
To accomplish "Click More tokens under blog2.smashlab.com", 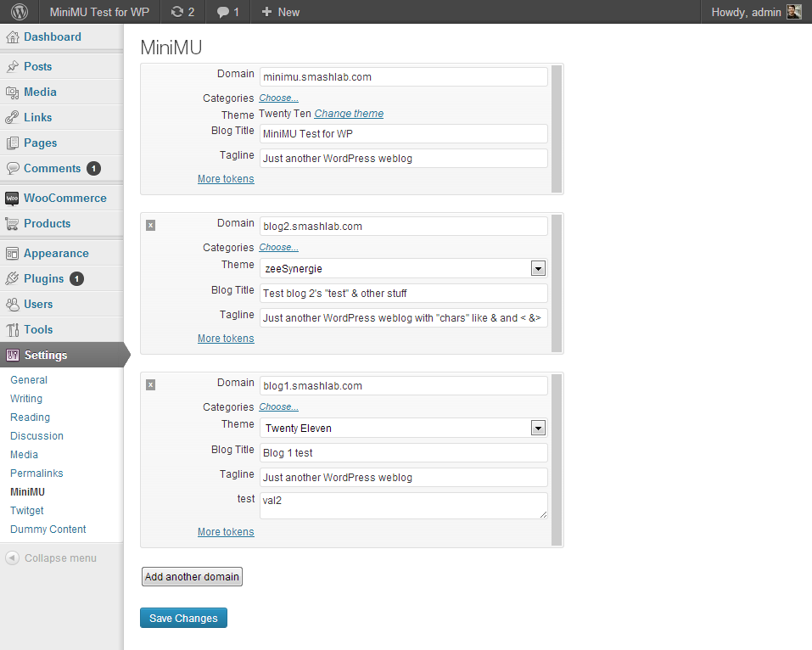I will pyautogui.click(x=226, y=339).
